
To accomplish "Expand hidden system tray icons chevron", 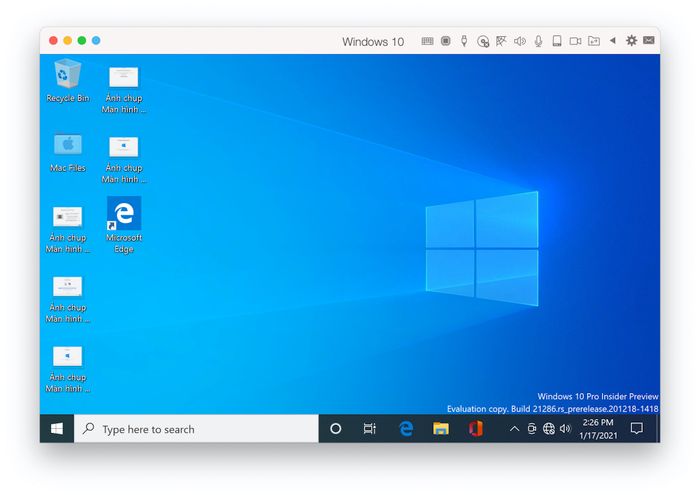I will pyautogui.click(x=514, y=429).
